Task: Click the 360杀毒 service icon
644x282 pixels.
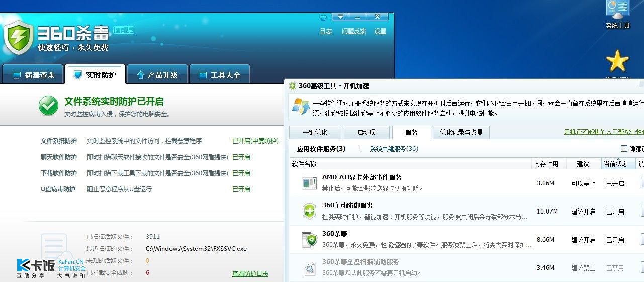Action: [309, 240]
